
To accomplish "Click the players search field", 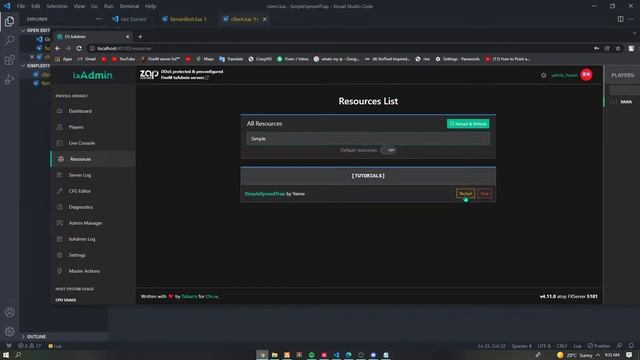I will 624,90.
